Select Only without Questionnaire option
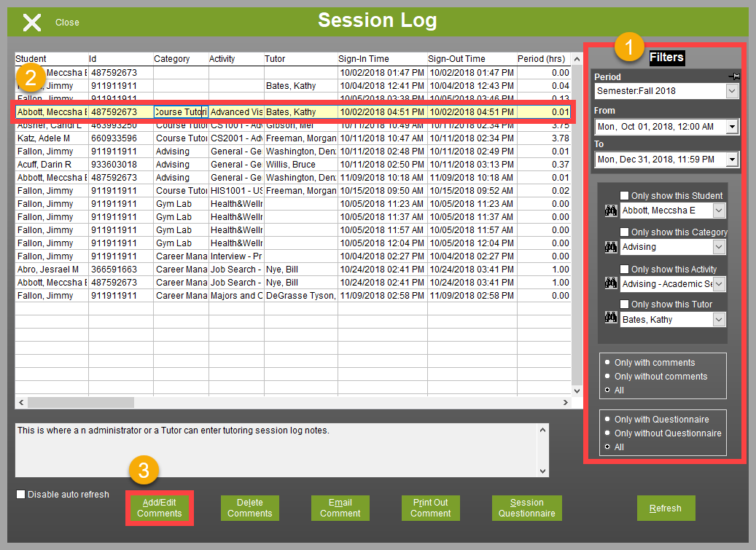756x550 pixels. point(607,433)
